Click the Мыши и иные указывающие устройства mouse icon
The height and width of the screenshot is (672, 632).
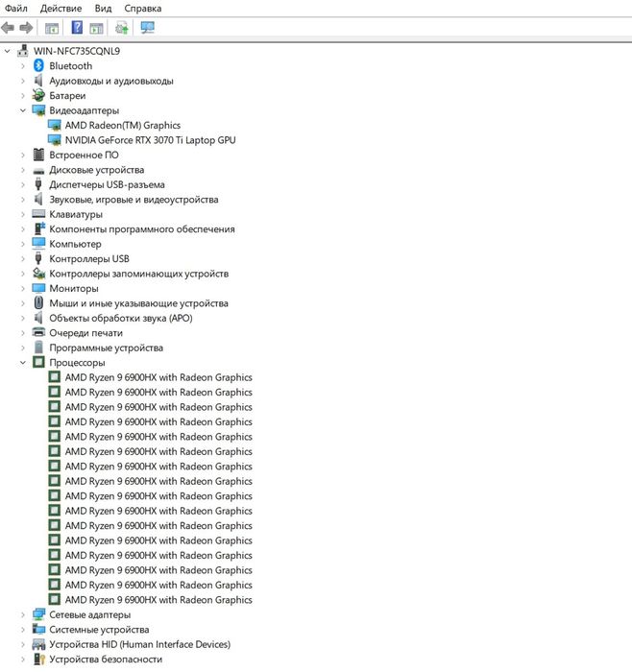(x=38, y=303)
